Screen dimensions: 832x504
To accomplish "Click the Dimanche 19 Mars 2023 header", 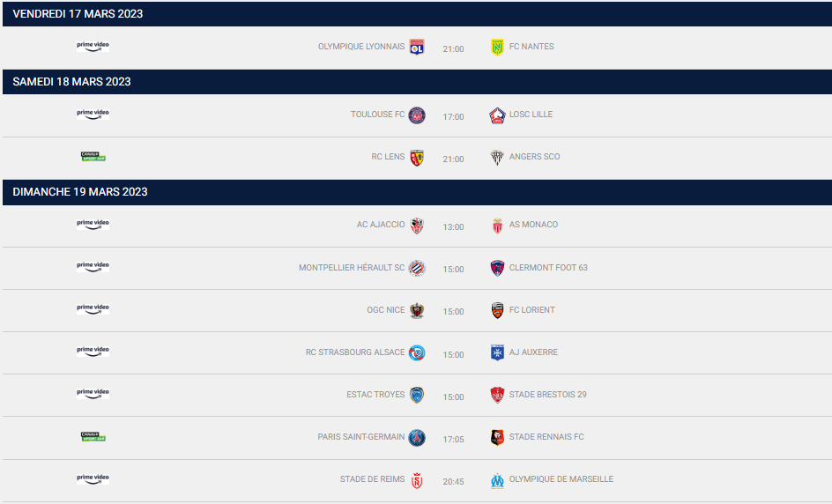I will coord(80,192).
